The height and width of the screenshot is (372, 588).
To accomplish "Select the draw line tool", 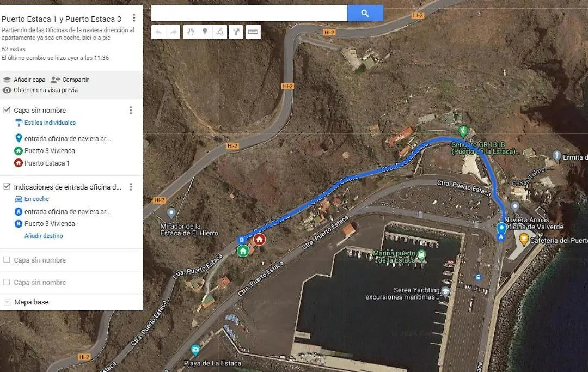I will (x=220, y=32).
